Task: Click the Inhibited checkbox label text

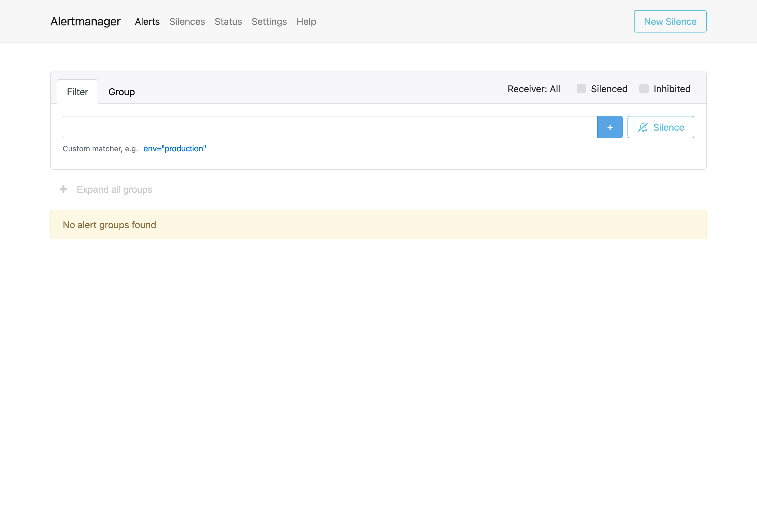Action: 672,89
